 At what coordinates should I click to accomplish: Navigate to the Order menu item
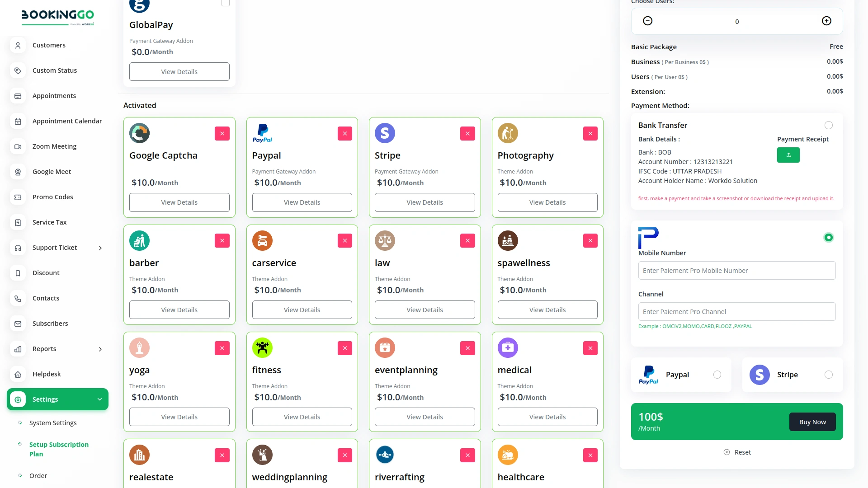point(38,475)
